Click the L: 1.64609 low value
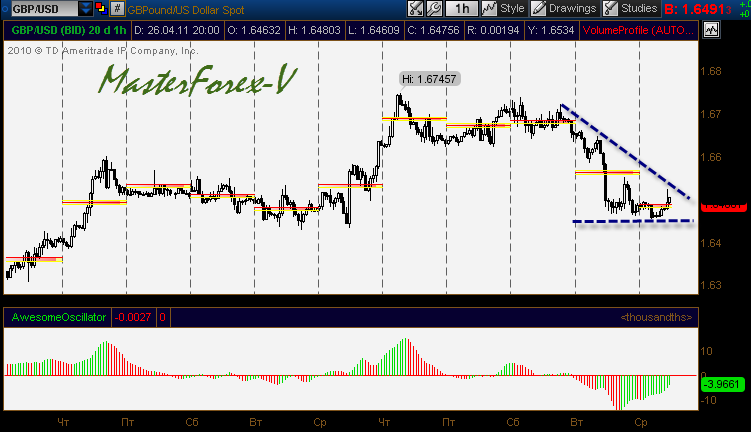The image size is (751, 432). pyautogui.click(x=374, y=30)
